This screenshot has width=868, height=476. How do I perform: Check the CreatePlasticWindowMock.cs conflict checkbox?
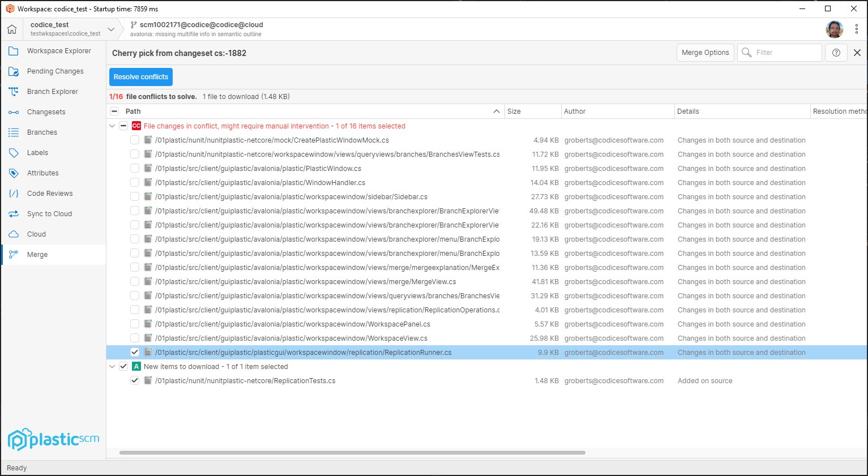pos(134,140)
